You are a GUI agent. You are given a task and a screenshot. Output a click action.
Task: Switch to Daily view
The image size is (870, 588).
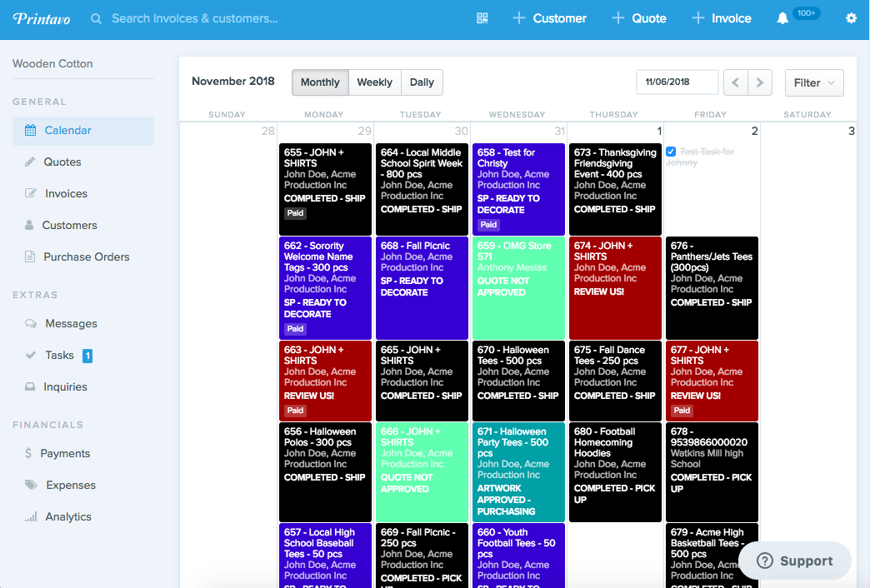(422, 82)
